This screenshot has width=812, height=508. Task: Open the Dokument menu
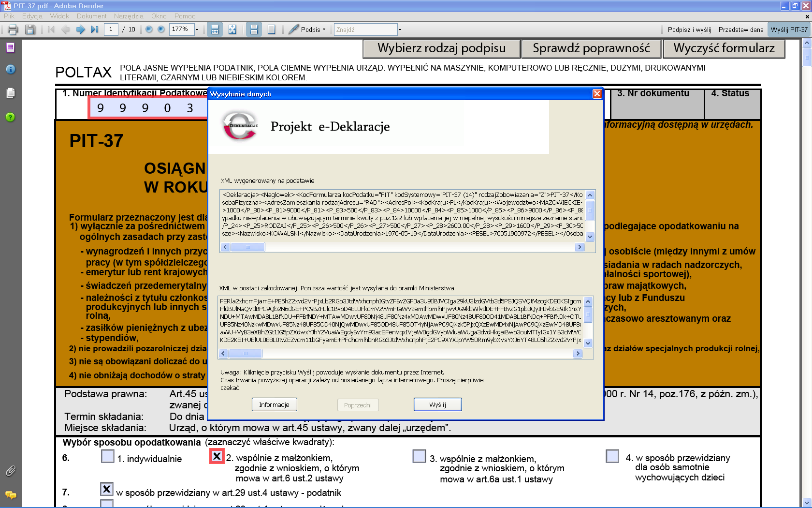(91, 16)
